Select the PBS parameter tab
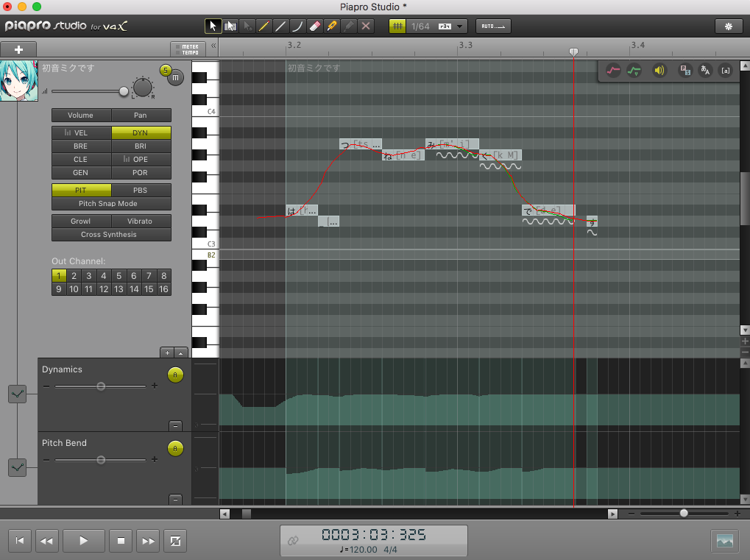Viewport: 750px width, 560px height. (141, 191)
